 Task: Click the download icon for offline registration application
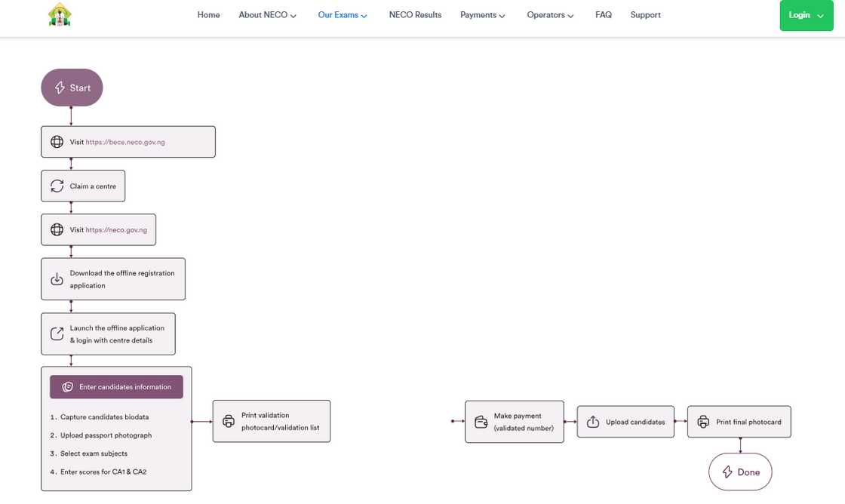coord(57,279)
